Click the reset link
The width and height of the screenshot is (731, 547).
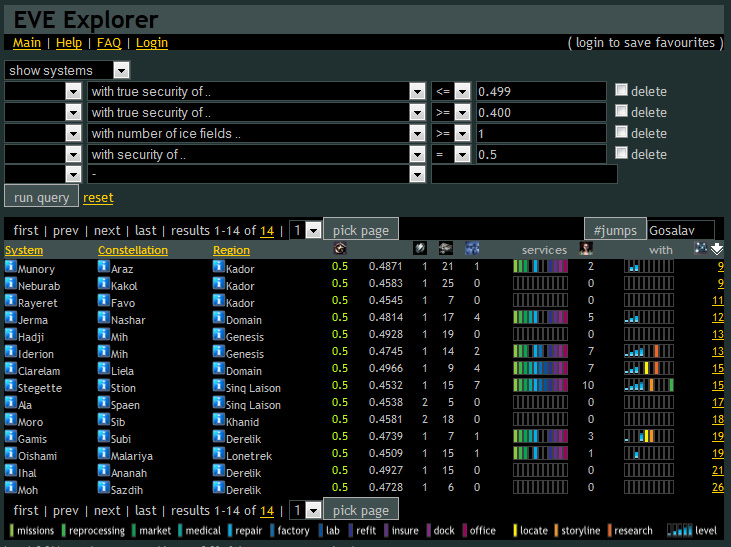pyautogui.click(x=98, y=198)
